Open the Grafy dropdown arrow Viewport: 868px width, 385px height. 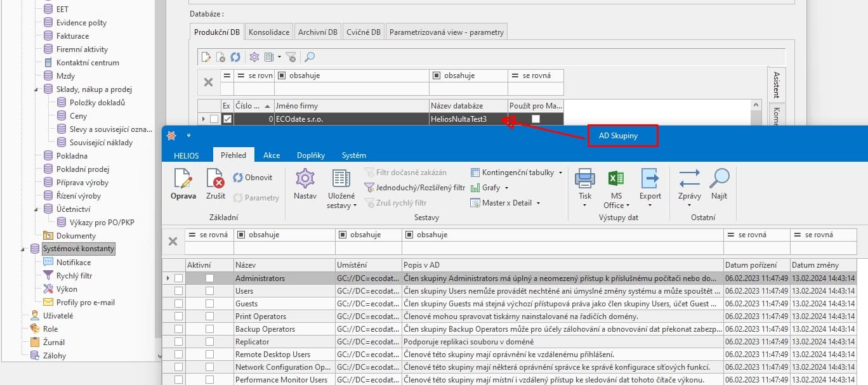click(506, 188)
